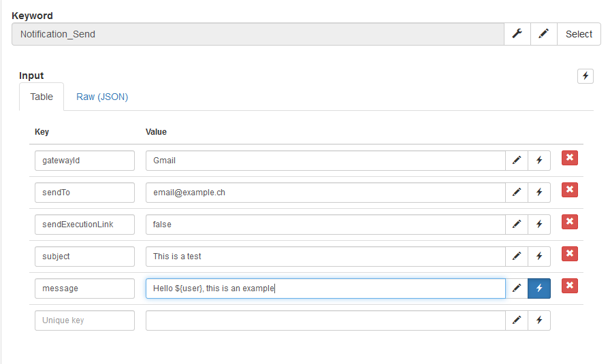Click the Unique key input field
Viewport: 610px width, 364px height.
click(x=84, y=320)
